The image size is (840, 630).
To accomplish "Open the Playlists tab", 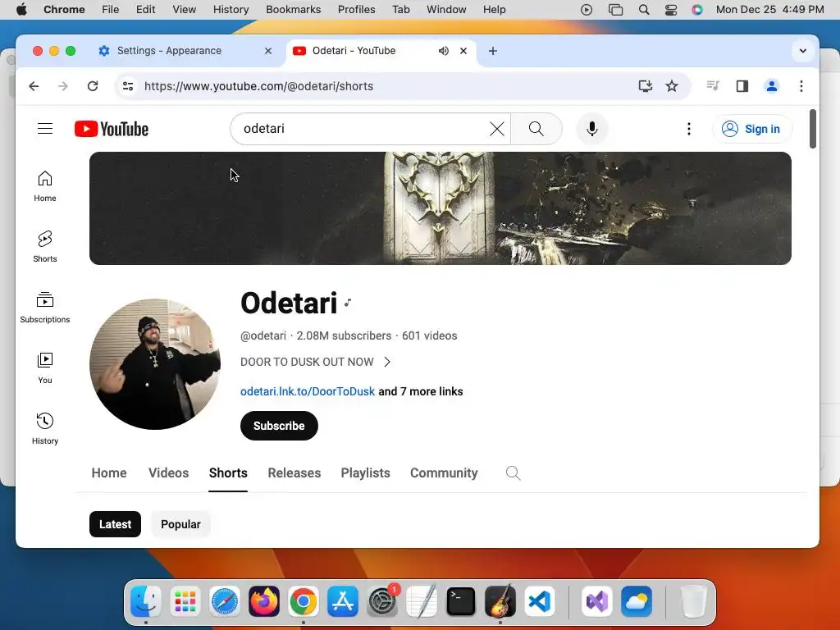I will (x=365, y=473).
